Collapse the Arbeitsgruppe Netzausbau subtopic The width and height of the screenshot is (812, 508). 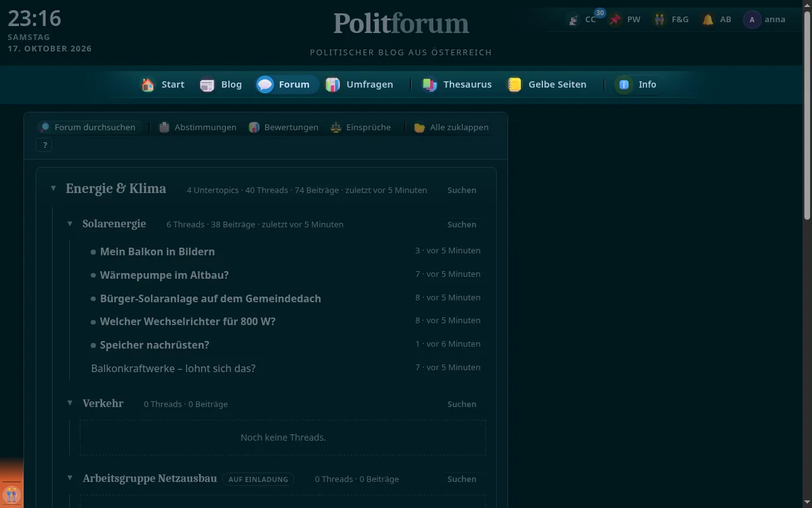click(70, 478)
